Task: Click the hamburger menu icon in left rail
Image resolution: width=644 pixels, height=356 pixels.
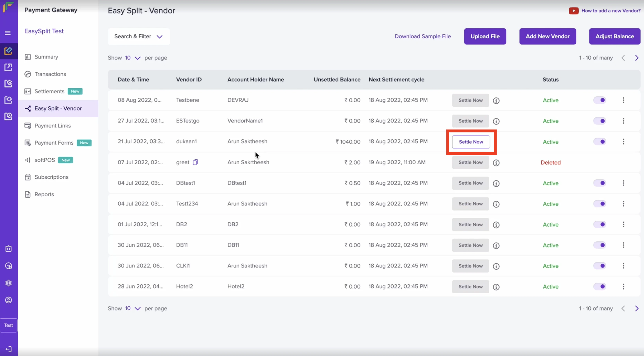Action: (8, 33)
